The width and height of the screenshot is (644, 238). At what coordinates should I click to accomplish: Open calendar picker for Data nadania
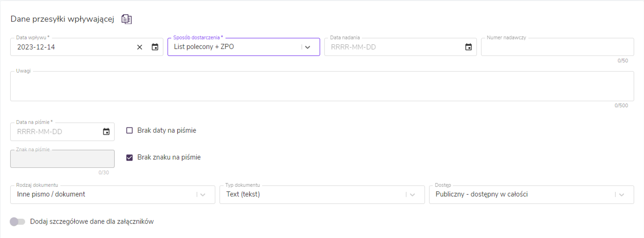468,47
